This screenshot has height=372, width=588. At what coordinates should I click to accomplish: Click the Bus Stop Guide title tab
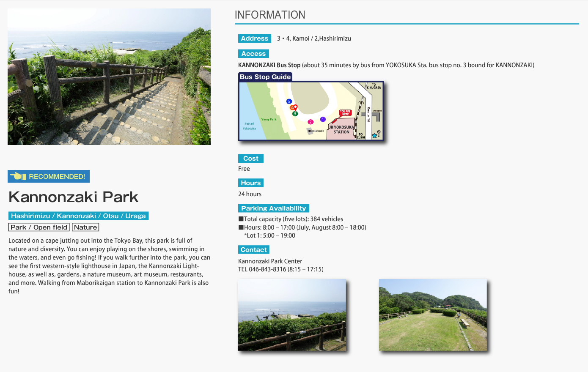pyautogui.click(x=265, y=77)
